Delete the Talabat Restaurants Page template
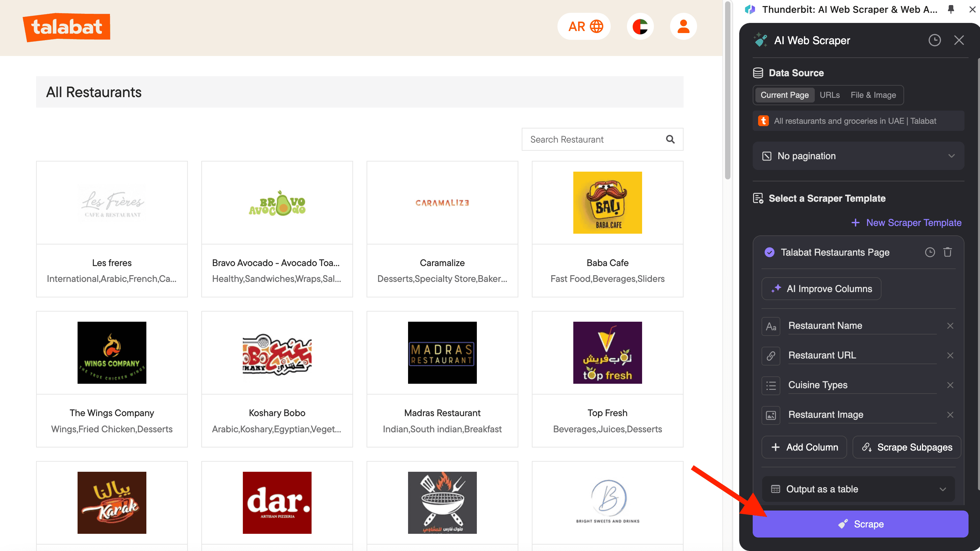Screen dimensions: 980x551 948,252
